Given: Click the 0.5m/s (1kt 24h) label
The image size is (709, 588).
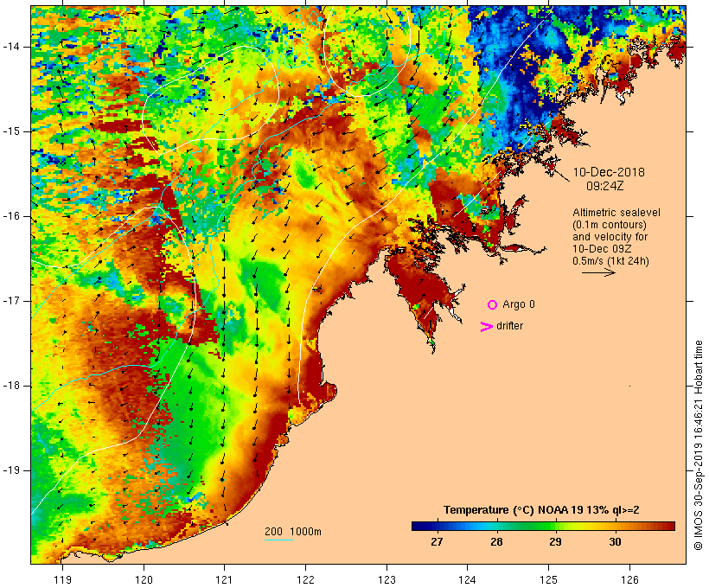Looking at the screenshot, I should click(610, 261).
